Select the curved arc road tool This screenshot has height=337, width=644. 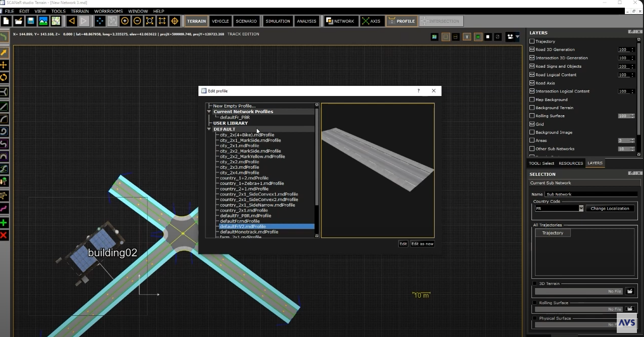4,119
